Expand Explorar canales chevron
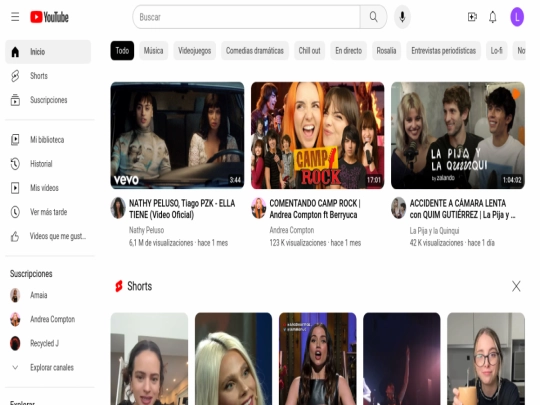This screenshot has width=540, height=405. pyautogui.click(x=15, y=367)
